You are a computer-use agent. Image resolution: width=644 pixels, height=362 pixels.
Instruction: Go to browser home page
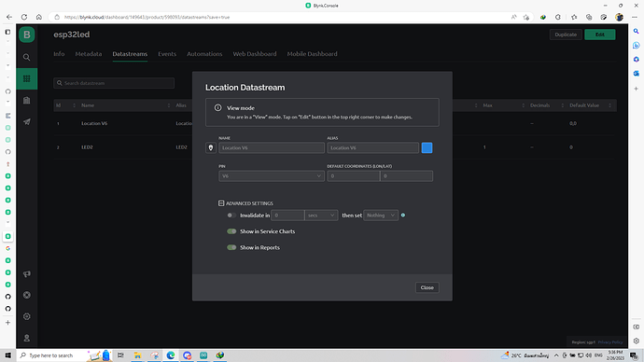(39, 17)
